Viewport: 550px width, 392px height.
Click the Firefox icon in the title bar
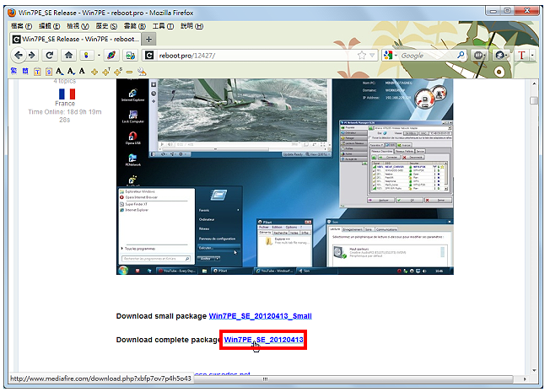12,13
